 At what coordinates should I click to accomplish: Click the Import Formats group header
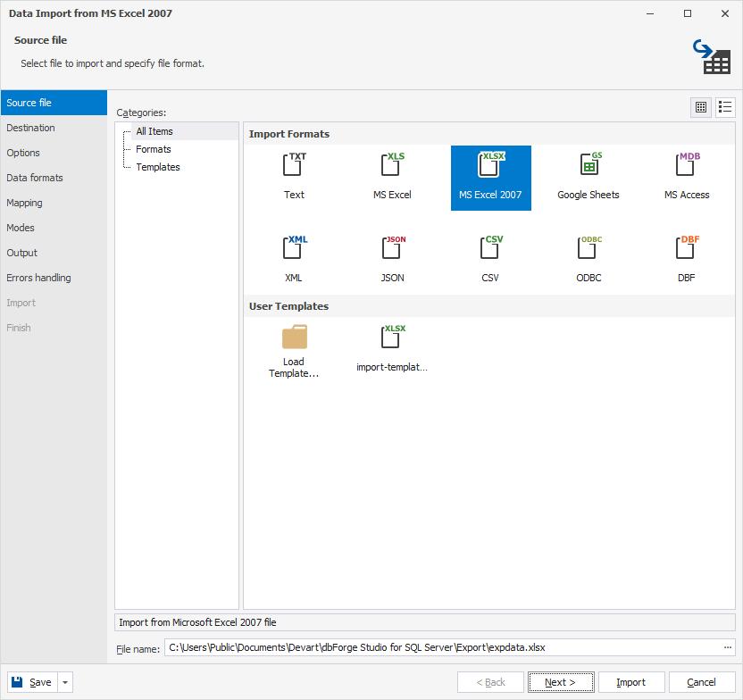click(x=489, y=134)
